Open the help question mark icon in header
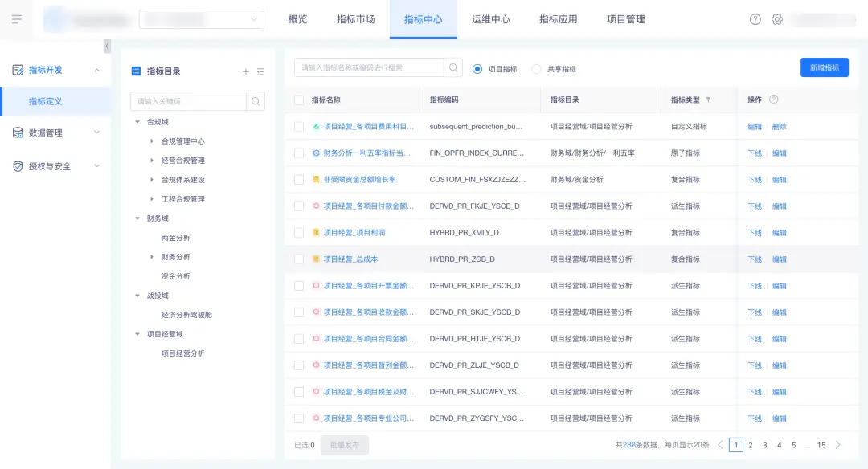This screenshot has height=469, width=868. pyautogui.click(x=755, y=19)
